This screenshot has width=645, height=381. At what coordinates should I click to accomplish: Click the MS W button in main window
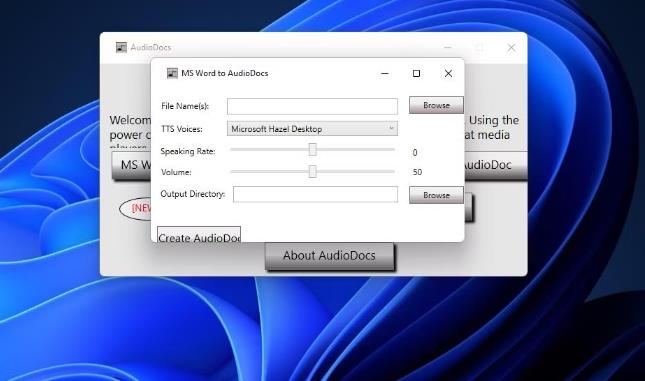click(x=132, y=165)
